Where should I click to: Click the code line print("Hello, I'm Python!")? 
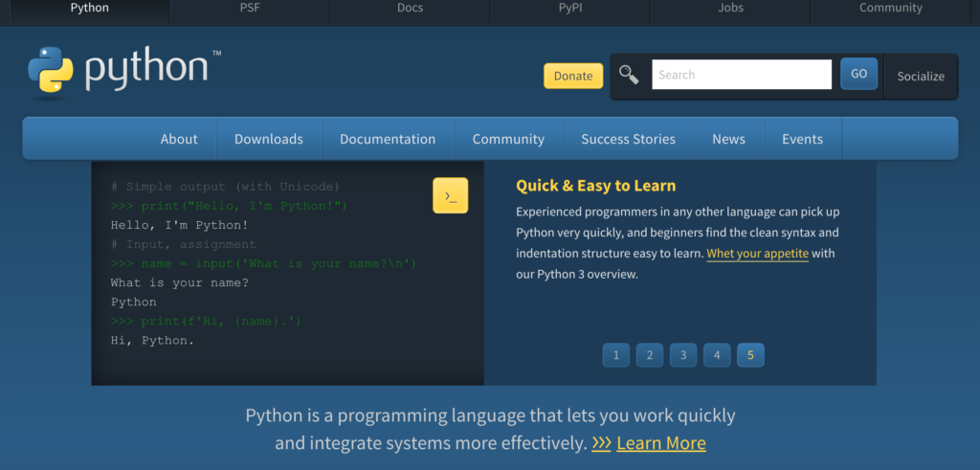pyautogui.click(x=229, y=206)
